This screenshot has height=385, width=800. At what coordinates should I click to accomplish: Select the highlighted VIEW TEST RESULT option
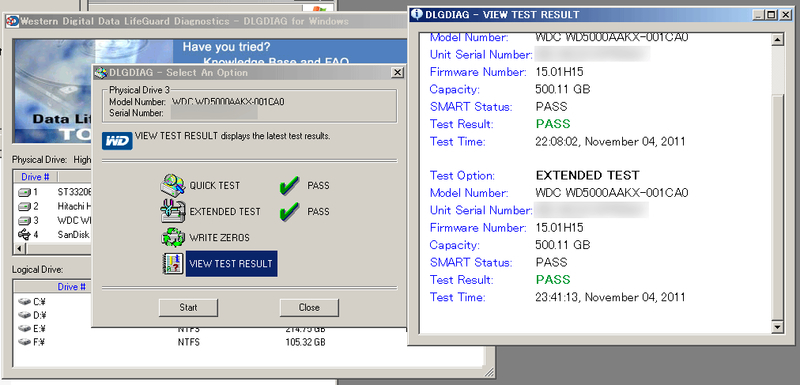click(x=232, y=264)
